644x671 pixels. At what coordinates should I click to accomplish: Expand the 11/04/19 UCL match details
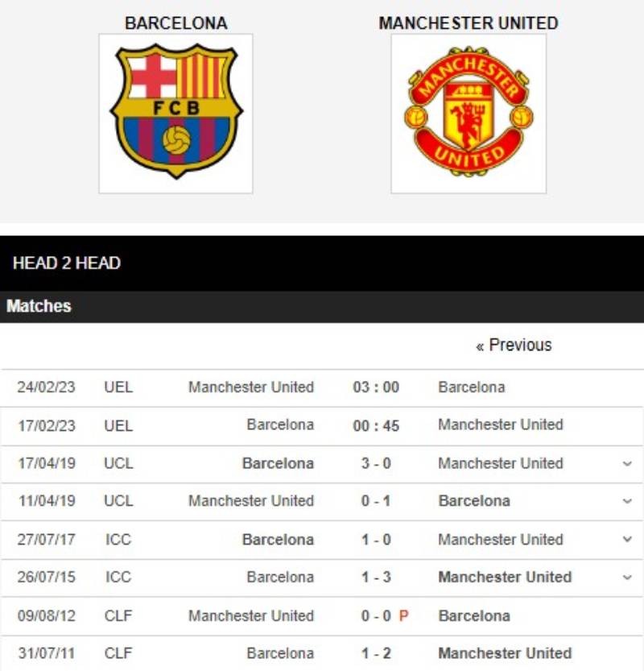pyautogui.click(x=628, y=501)
